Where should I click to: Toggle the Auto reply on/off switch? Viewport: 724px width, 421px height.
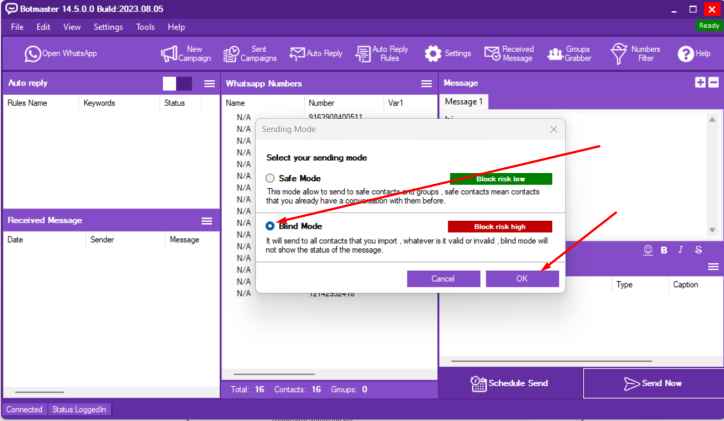coord(177,84)
